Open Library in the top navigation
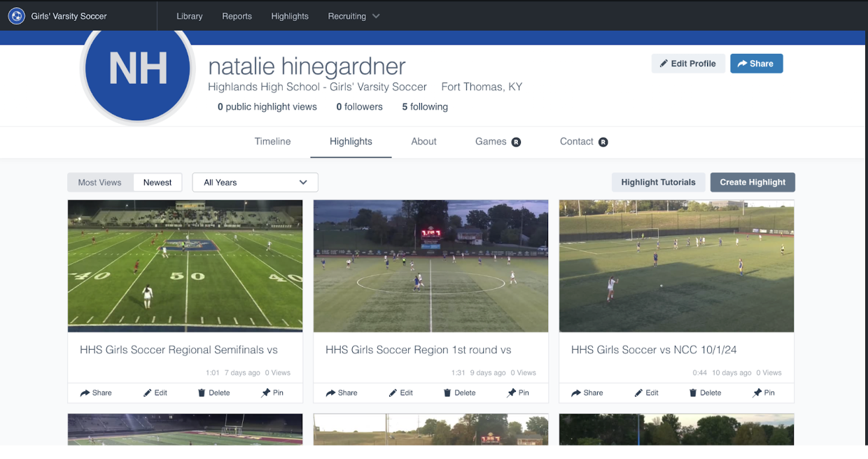868x459 pixels. click(190, 16)
